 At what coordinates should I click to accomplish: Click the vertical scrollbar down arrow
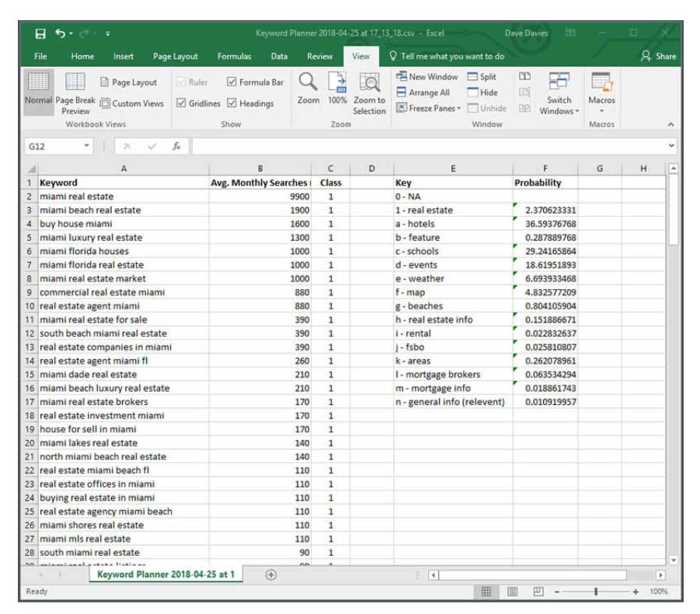pyautogui.click(x=674, y=560)
